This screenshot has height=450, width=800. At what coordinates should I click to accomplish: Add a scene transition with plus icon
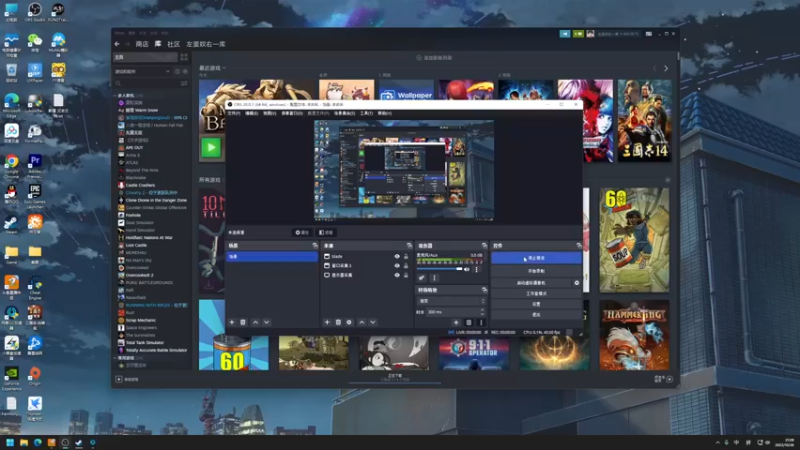coord(456,322)
